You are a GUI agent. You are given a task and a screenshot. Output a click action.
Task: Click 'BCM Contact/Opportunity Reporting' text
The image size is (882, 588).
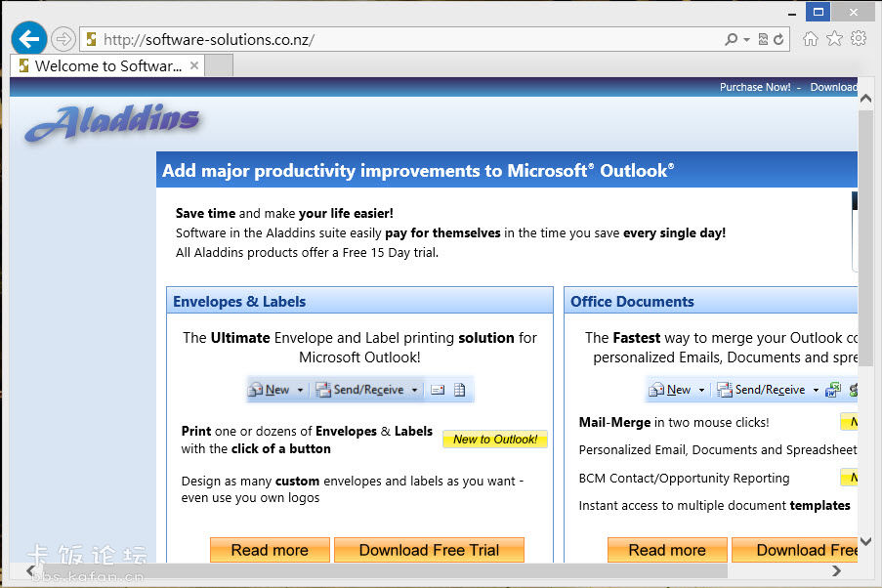tap(684, 479)
